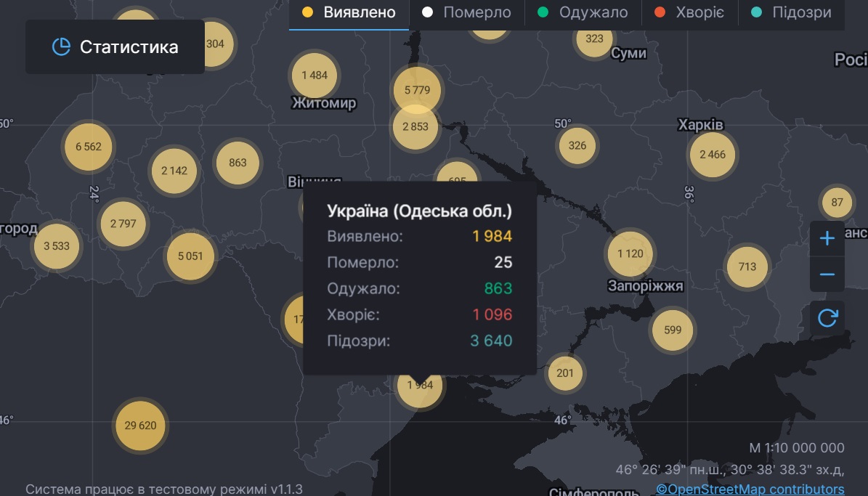The image size is (868, 496).
Task: Click the 599 map marker
Action: tap(673, 330)
